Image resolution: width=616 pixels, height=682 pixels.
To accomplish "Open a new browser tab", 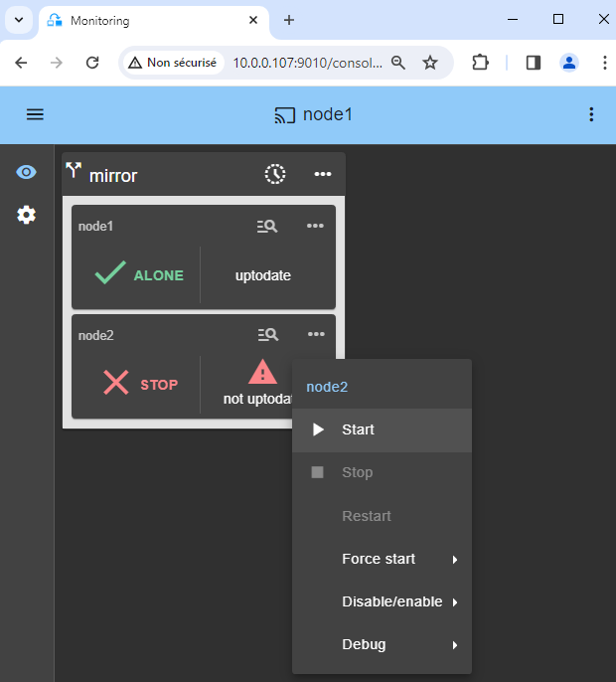I will (289, 20).
